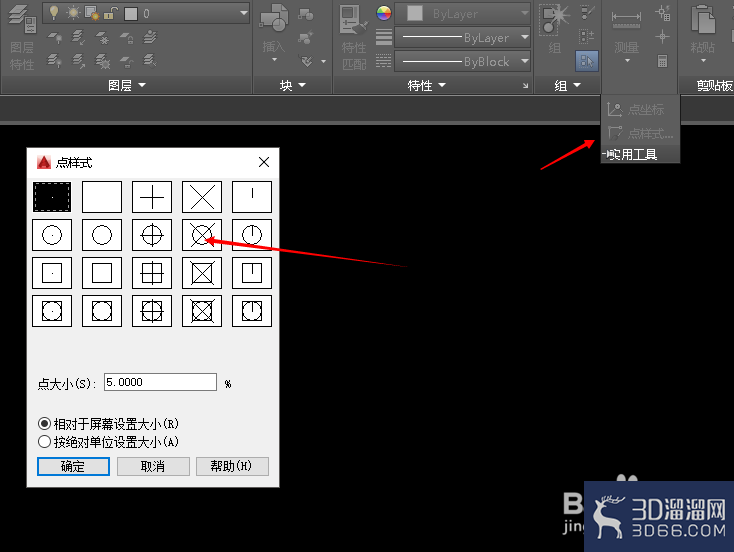734x552 pixels.
Task: Open the Quick Calculator icon
Action: [662, 61]
